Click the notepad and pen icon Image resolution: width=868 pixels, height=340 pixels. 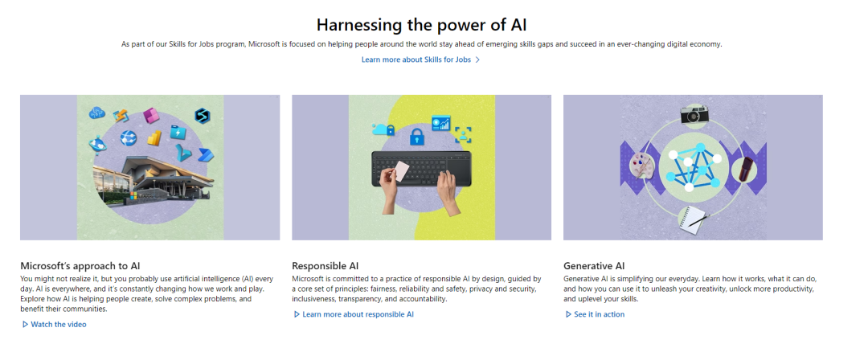pos(693,217)
